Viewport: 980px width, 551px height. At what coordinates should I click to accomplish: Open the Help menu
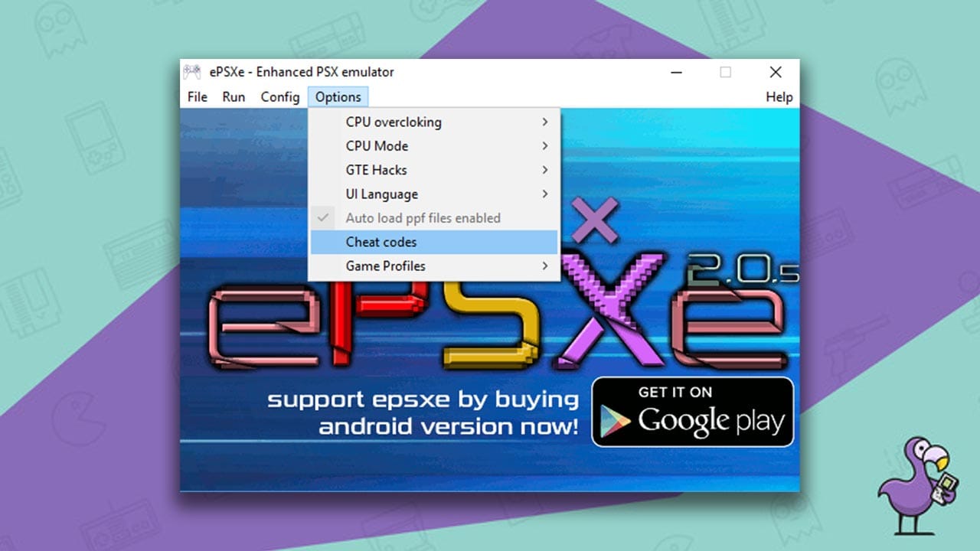pos(779,96)
